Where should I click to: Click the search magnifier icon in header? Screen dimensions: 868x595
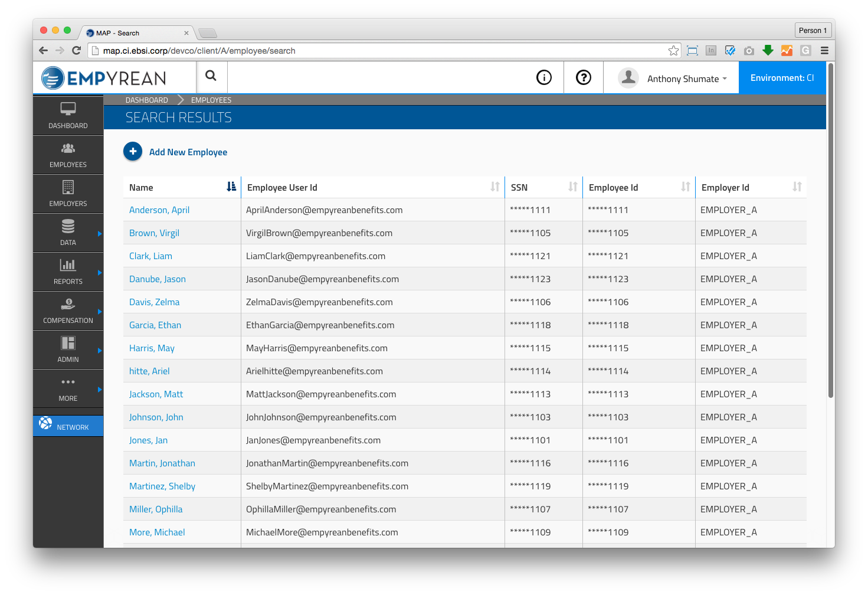click(x=211, y=76)
